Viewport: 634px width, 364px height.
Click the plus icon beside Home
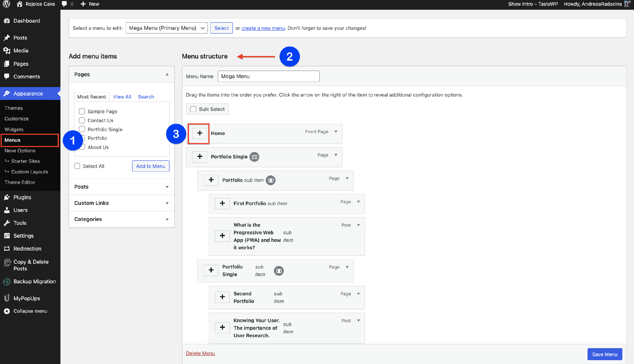coord(199,133)
